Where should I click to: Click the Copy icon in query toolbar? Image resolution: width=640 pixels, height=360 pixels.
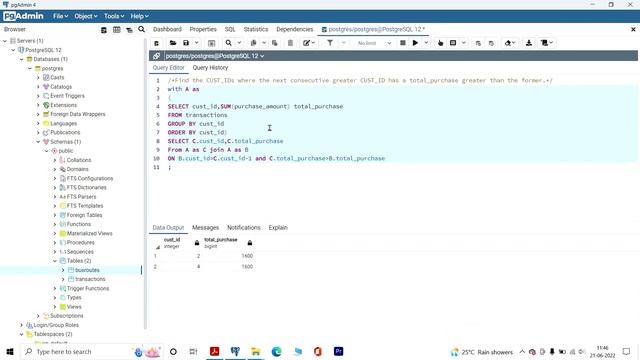coord(253,43)
